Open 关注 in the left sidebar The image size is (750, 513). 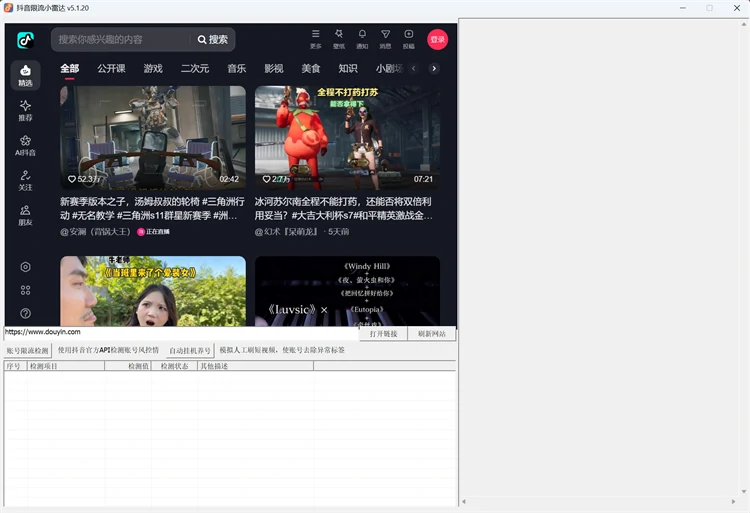(25, 180)
